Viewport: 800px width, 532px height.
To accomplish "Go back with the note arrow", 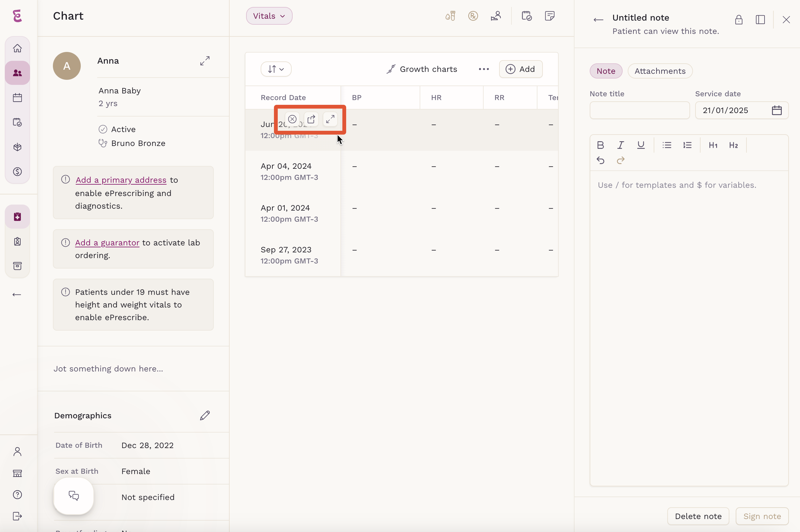I will coord(599,20).
